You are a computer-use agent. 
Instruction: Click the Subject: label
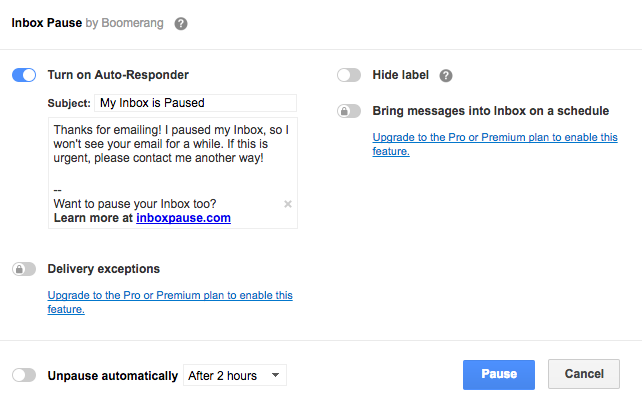pos(69,103)
